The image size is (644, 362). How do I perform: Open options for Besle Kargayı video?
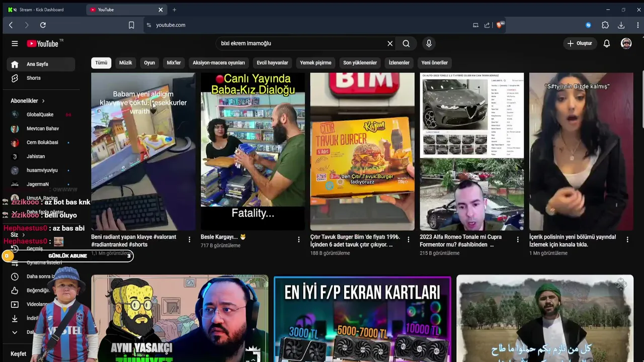coord(299,240)
